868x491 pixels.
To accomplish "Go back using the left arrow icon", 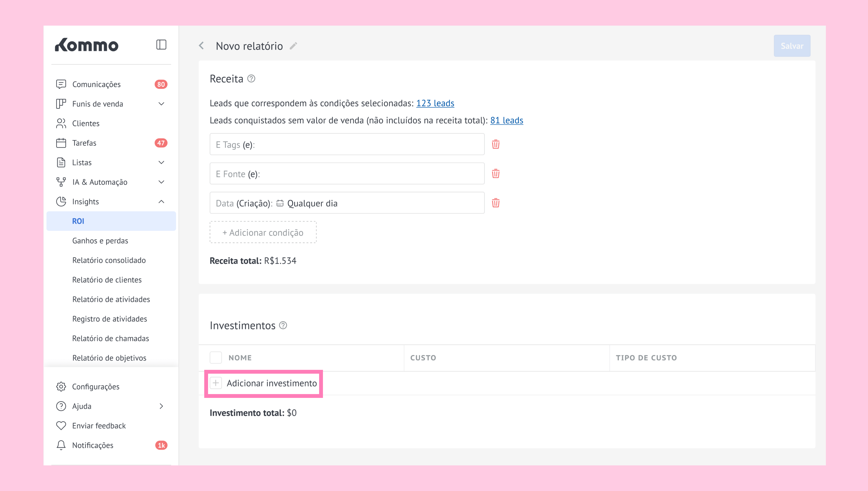I will coord(201,46).
